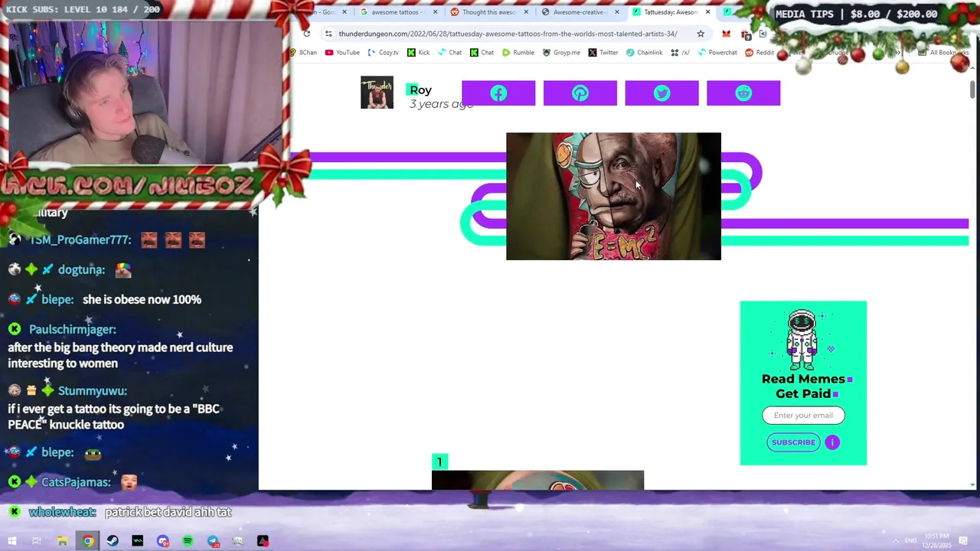Focus the 'Enter your email' field
Viewport: 980px width, 551px height.
click(x=803, y=416)
